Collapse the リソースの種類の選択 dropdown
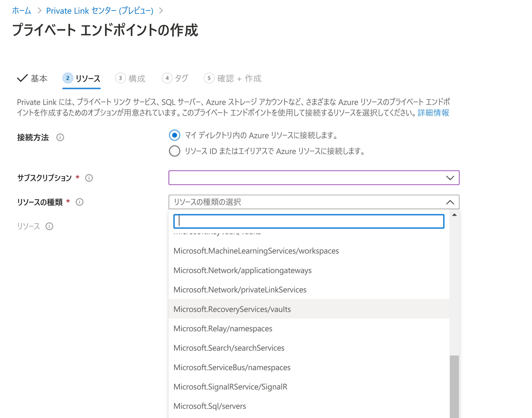The height and width of the screenshot is (418, 532). coord(314,202)
